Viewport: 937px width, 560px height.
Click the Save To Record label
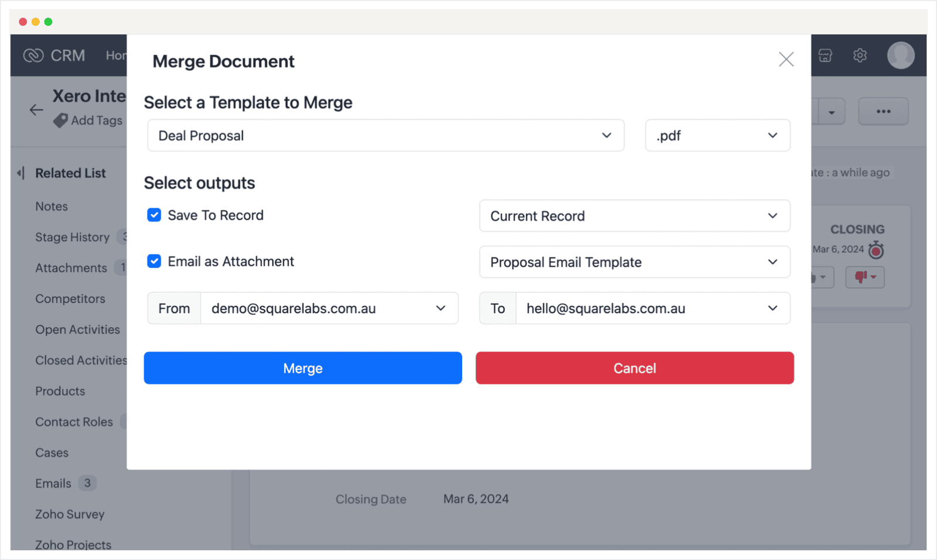pos(216,215)
